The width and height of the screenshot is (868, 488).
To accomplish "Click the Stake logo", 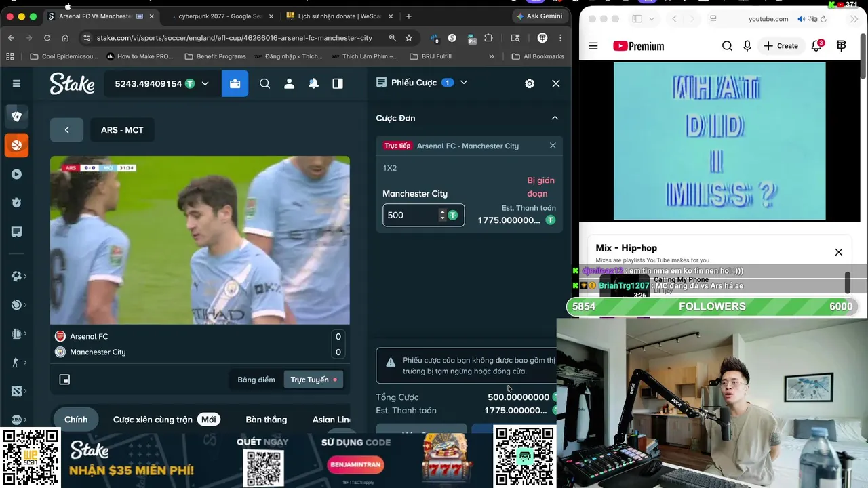I will pos(72,83).
